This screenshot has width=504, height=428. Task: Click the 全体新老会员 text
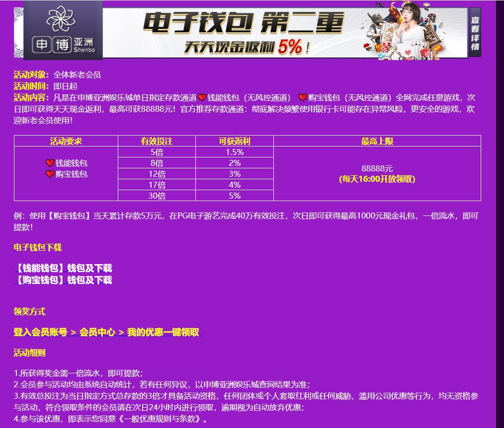pos(77,74)
